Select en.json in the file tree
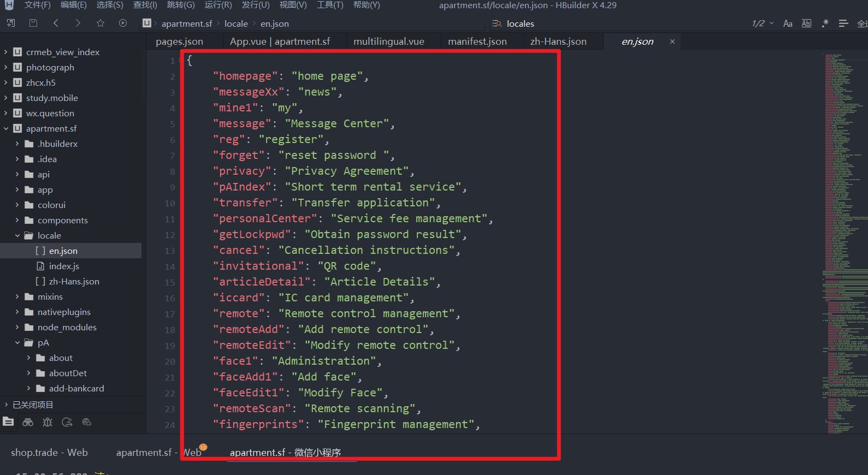This screenshot has width=868, height=475. 71,251
